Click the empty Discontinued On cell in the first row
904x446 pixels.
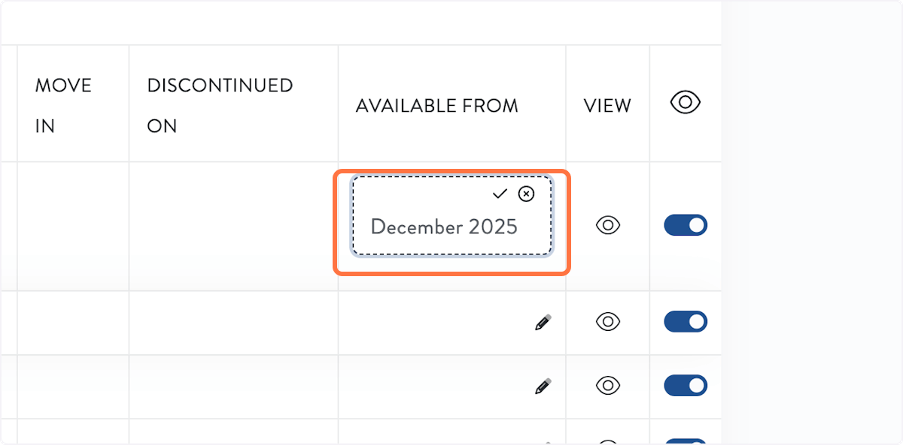pos(233,226)
